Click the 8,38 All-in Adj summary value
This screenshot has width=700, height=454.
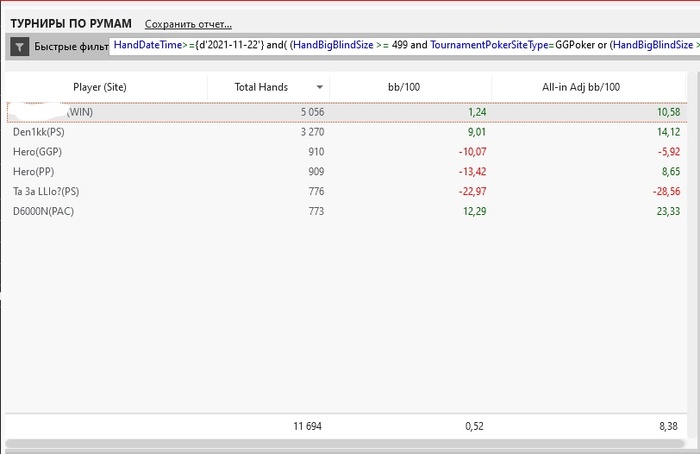tap(668, 426)
